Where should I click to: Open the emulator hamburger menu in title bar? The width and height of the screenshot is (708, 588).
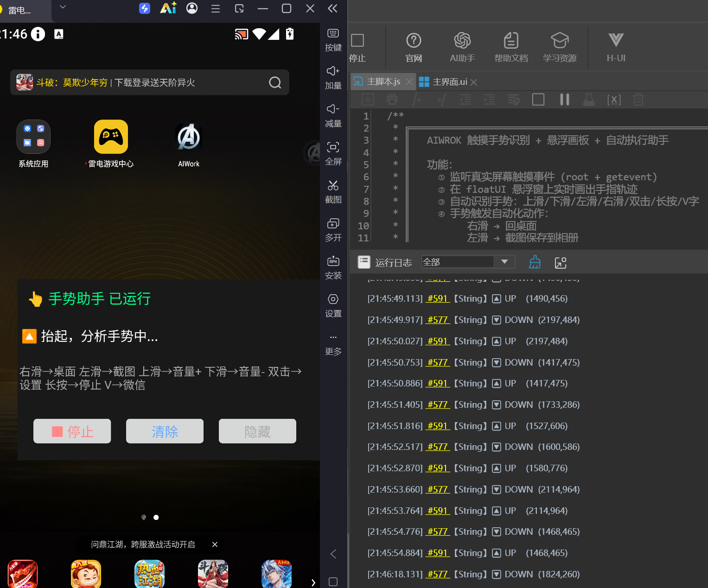coord(216,8)
